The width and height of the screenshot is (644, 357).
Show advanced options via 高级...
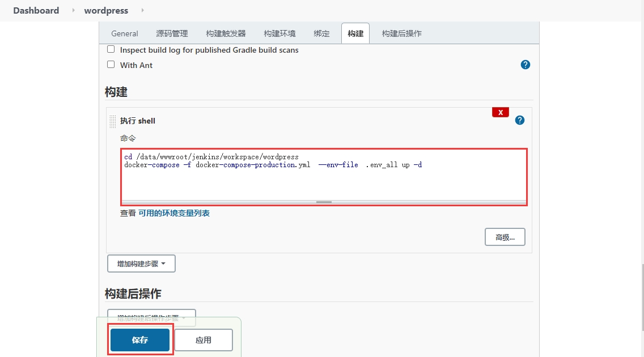point(505,237)
